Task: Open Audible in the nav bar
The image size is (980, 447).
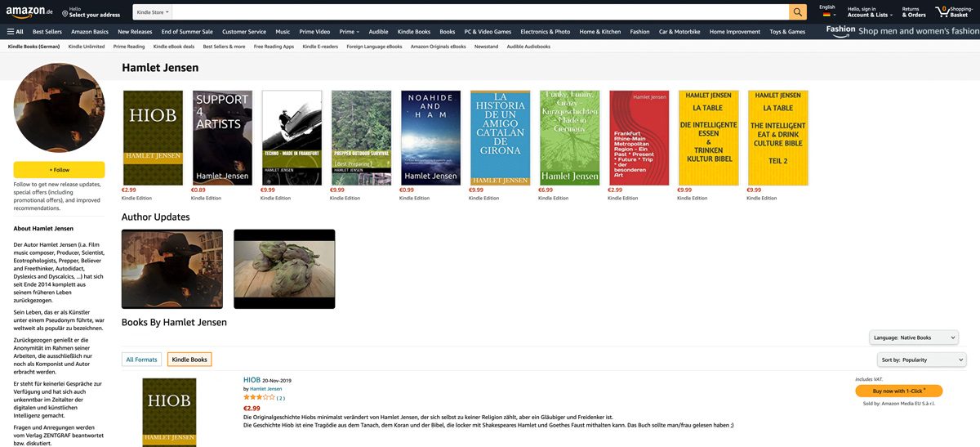Action: [x=378, y=32]
